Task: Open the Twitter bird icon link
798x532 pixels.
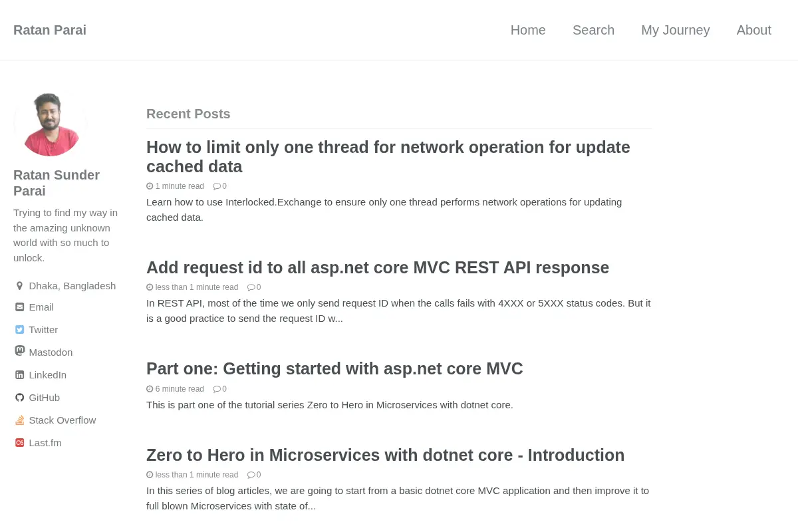Action: [19, 330]
